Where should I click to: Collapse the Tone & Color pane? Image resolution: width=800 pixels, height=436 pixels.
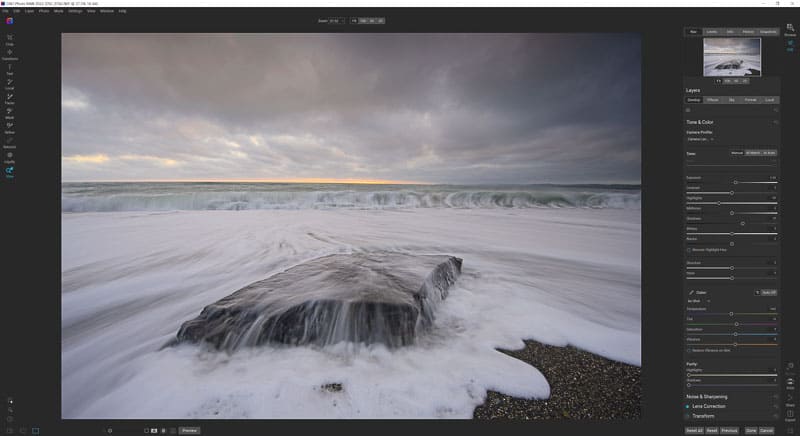(x=699, y=122)
